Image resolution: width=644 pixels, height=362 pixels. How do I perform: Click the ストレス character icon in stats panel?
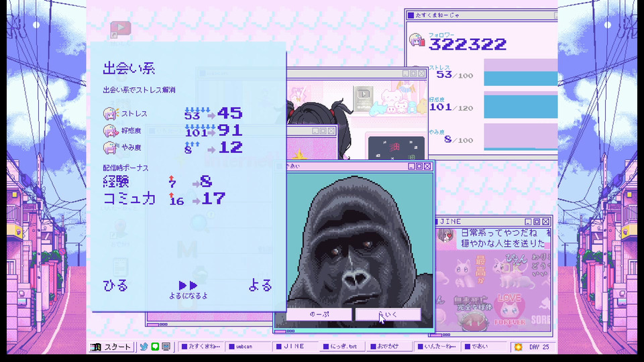[x=111, y=113]
